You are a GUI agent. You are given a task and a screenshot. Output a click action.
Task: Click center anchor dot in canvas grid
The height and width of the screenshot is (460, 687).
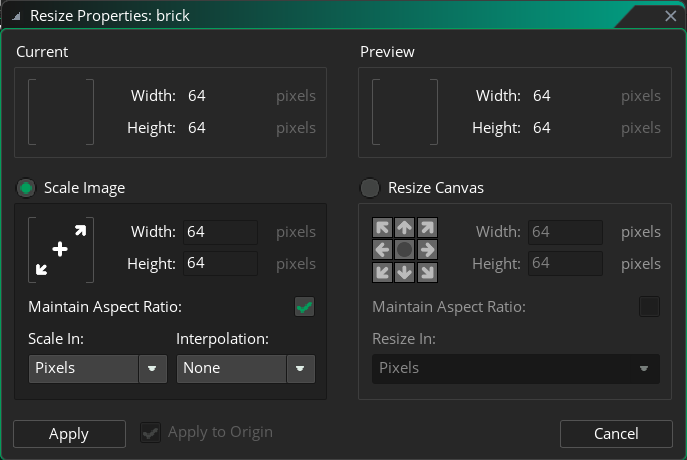[x=405, y=249]
